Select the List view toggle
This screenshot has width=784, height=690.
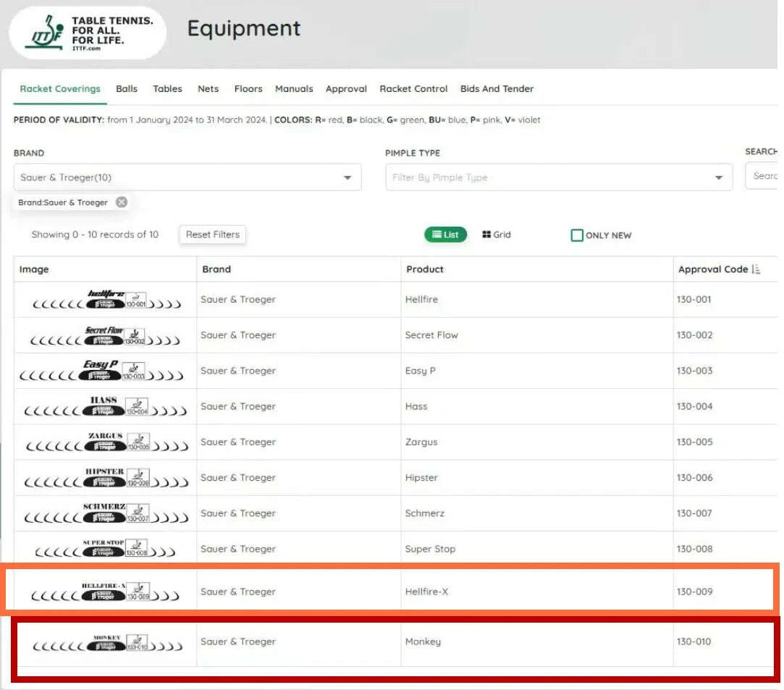[x=445, y=235]
